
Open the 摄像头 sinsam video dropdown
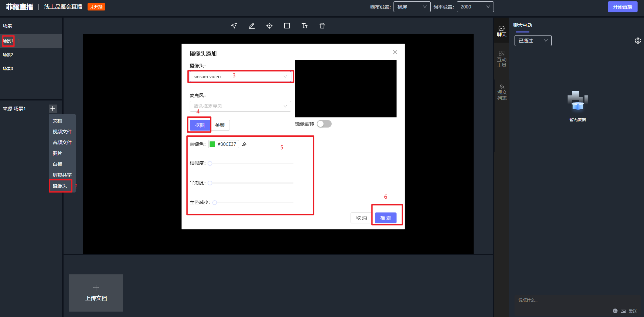(x=240, y=77)
